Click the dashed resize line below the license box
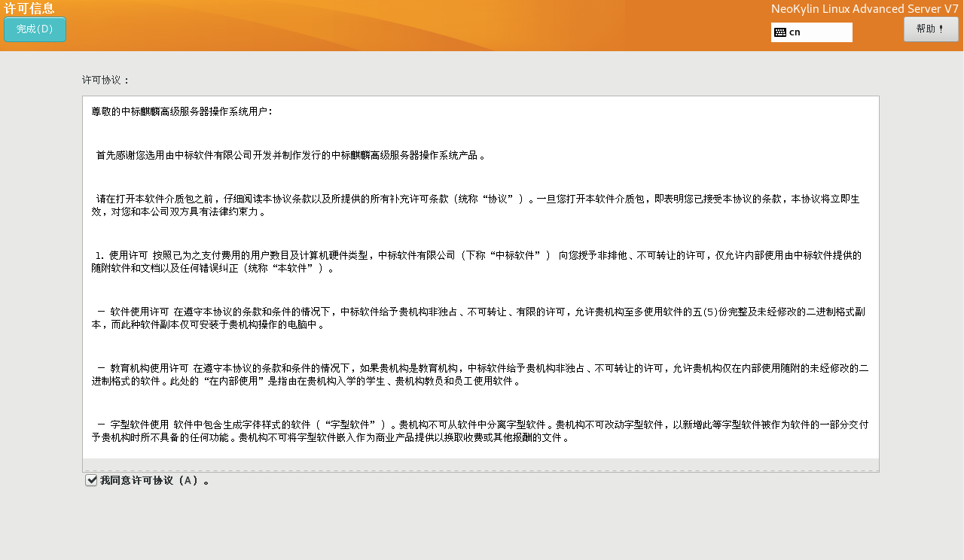 click(x=480, y=472)
